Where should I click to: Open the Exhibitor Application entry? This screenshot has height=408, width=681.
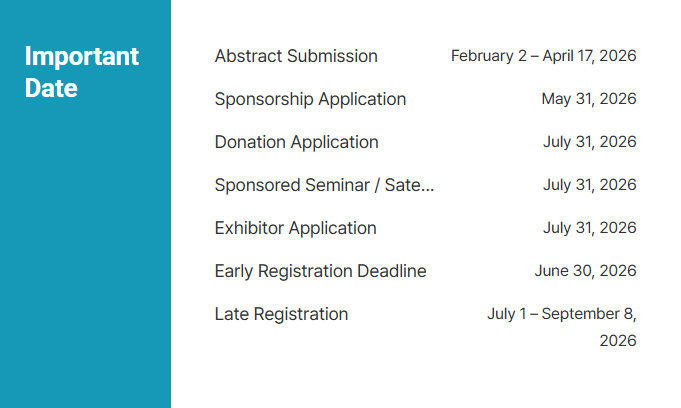(x=295, y=228)
